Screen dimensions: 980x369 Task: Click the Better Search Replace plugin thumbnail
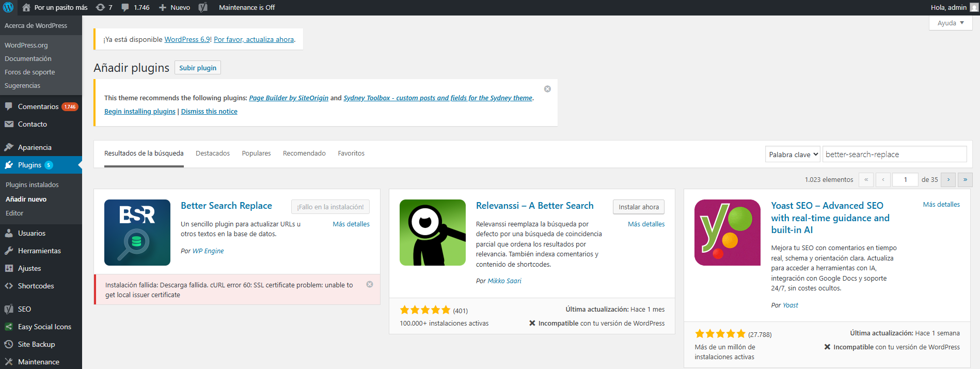coord(137,233)
